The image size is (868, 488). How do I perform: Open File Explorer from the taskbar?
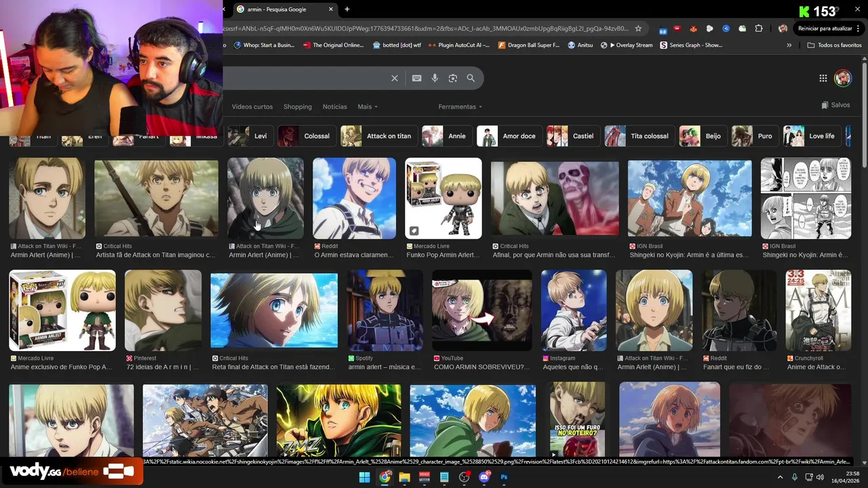(405, 477)
